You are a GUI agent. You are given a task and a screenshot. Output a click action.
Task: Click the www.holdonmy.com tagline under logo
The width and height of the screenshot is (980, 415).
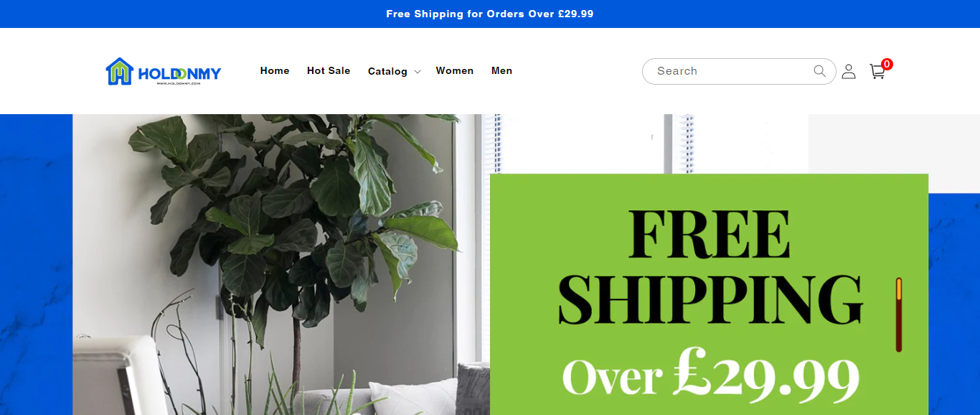click(179, 83)
